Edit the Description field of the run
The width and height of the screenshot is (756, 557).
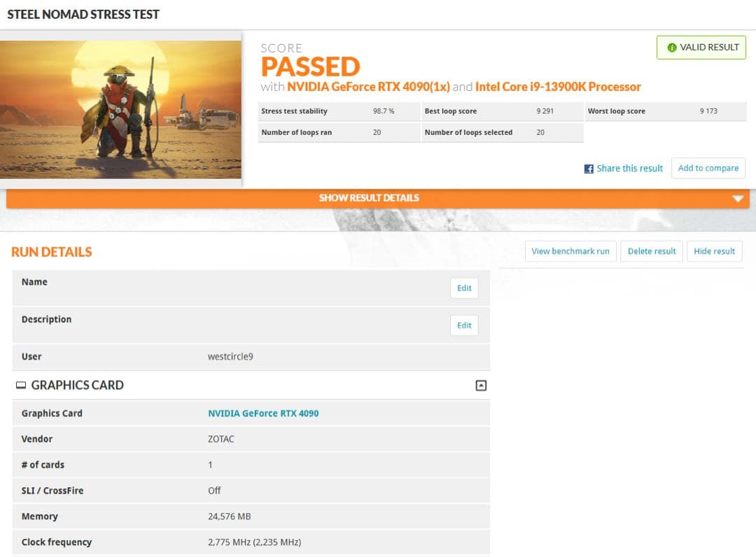click(x=464, y=325)
